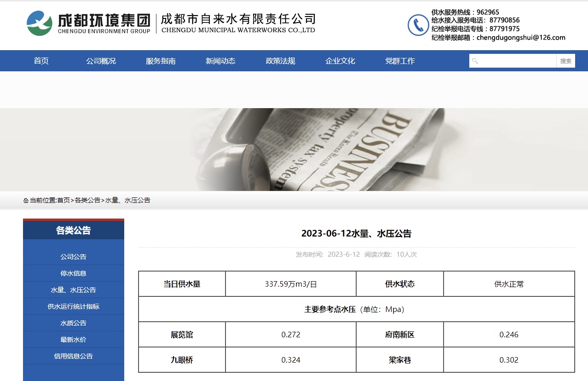Open 信用信息公告 in the sidebar
Image resolution: width=588 pixels, height=381 pixels.
pyautogui.click(x=74, y=356)
